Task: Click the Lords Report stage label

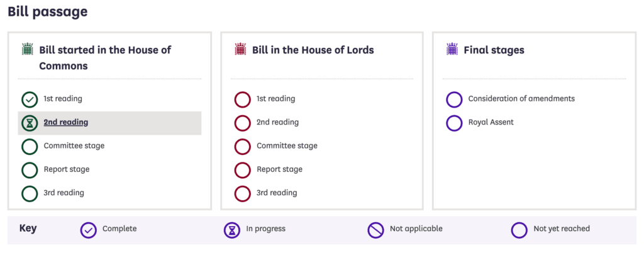Action: [279, 169]
